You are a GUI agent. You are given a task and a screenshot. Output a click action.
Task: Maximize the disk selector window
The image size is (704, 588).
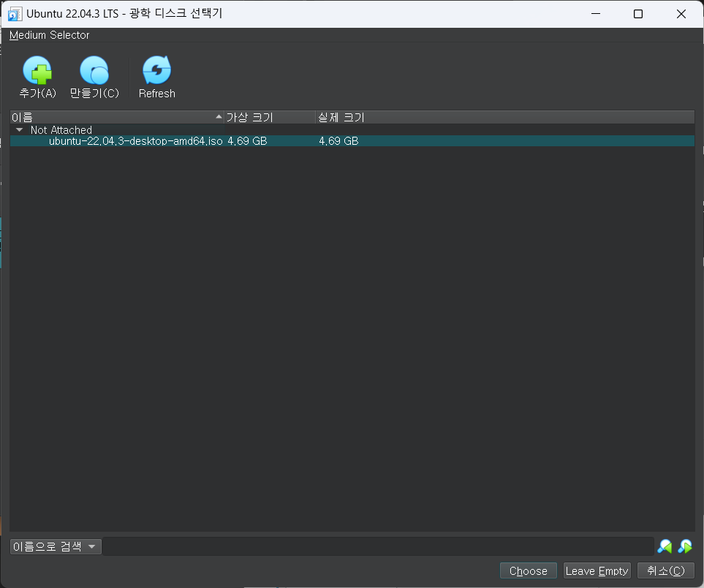[x=638, y=14]
